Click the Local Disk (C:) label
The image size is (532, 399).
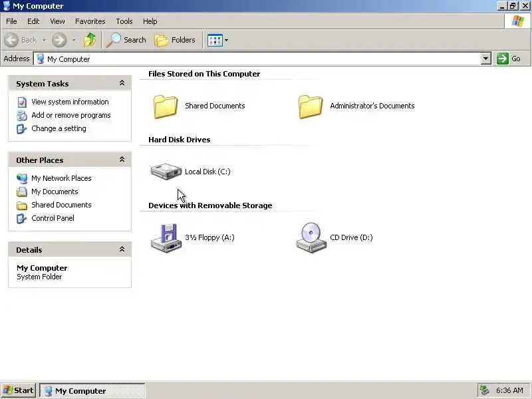207,172
